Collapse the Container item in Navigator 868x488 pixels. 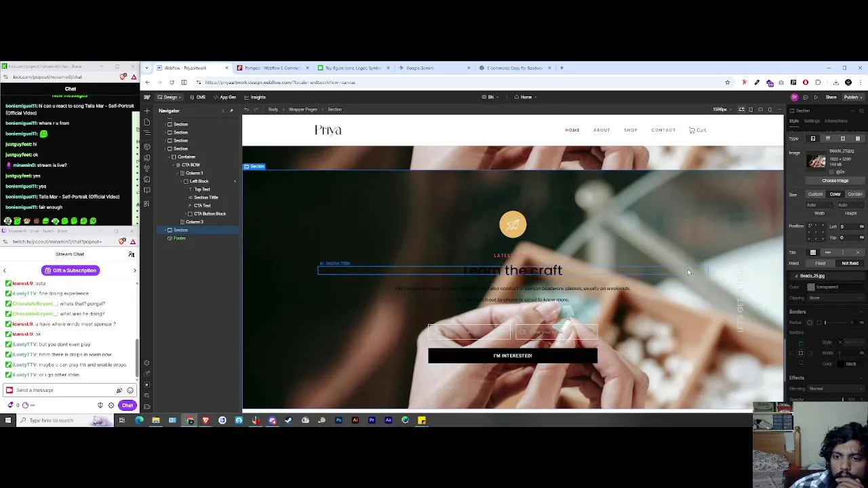point(170,157)
